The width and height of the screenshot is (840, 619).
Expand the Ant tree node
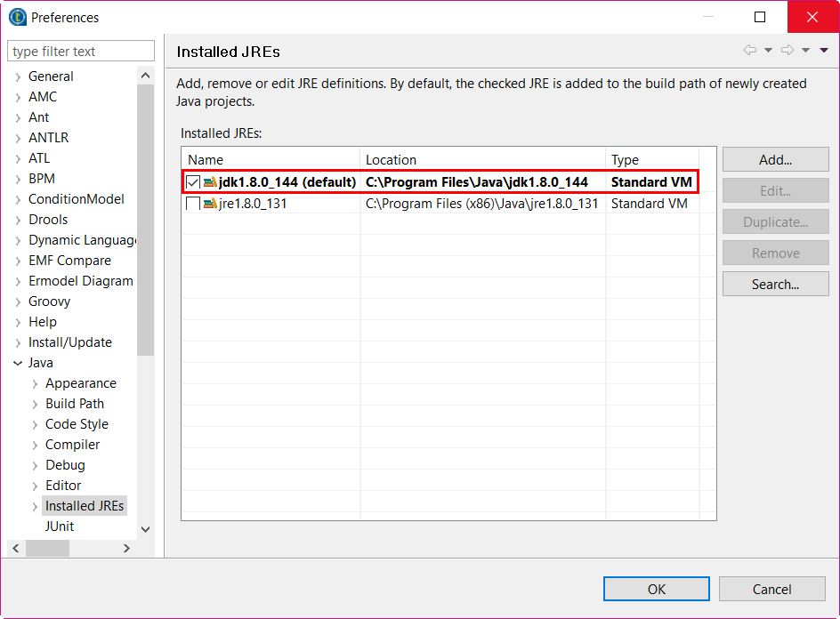point(18,117)
